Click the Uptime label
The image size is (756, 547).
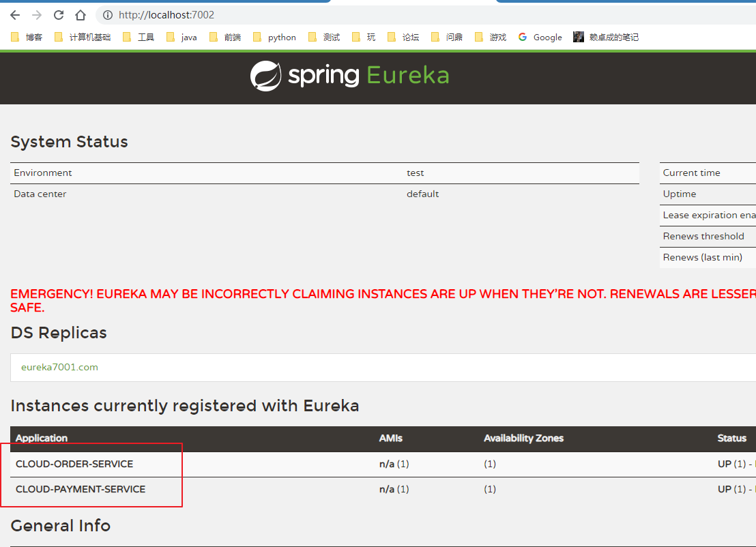tap(680, 194)
